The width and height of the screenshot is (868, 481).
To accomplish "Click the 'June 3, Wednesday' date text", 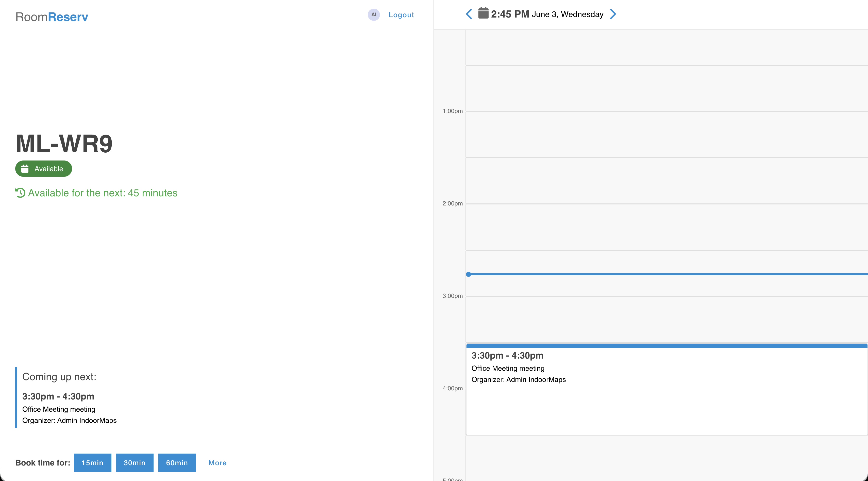I will click(x=568, y=14).
